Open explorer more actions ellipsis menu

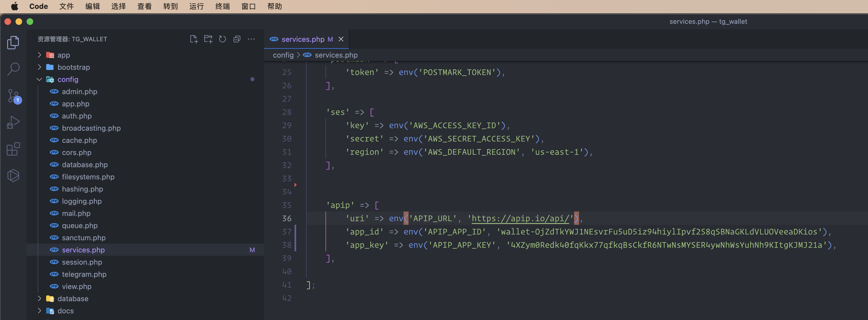251,39
